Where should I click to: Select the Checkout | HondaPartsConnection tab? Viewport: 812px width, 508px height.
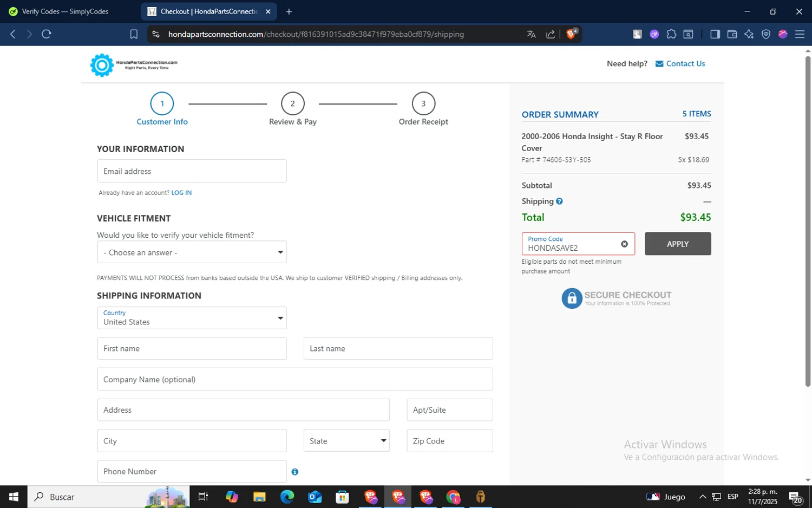pos(208,11)
